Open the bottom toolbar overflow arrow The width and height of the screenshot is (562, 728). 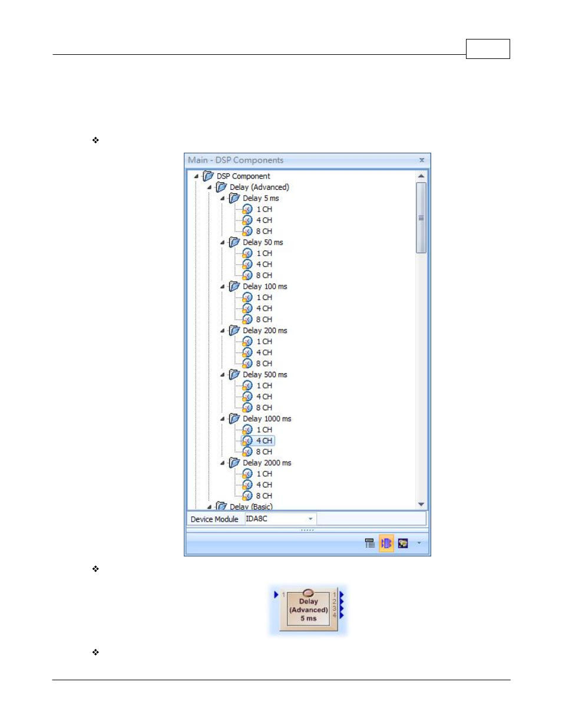click(419, 543)
